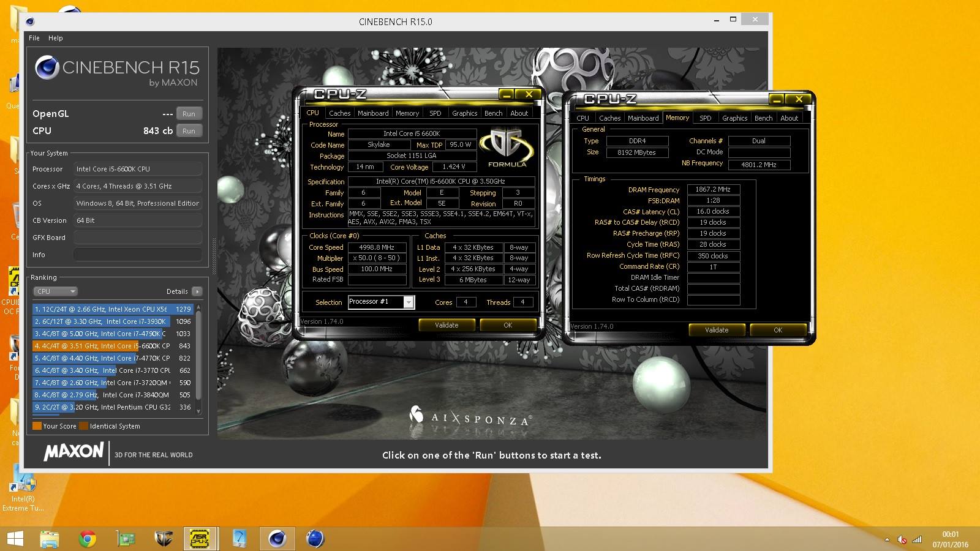Open the OC Formula shield taskbar icon
This screenshot has width=980, height=551.
pyautogui.click(x=164, y=539)
